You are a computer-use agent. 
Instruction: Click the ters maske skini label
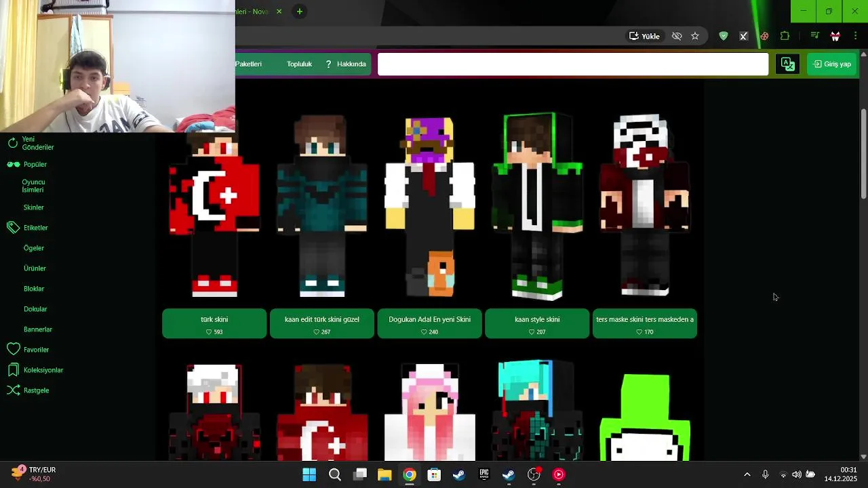pyautogui.click(x=645, y=323)
